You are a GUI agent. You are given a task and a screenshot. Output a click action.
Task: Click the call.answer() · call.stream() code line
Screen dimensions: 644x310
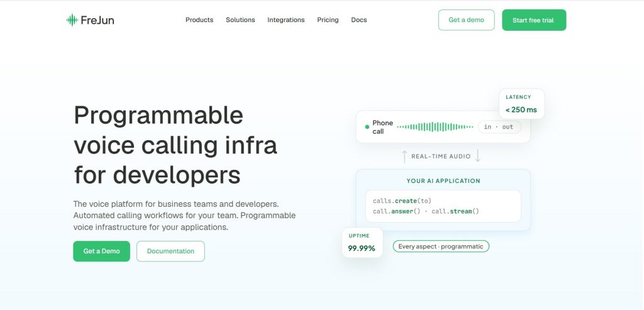click(x=426, y=211)
